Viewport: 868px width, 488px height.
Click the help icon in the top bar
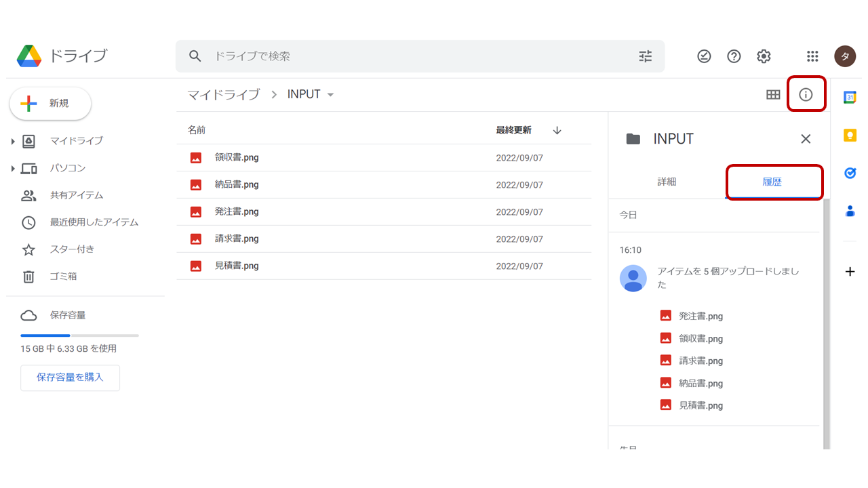tap(734, 56)
